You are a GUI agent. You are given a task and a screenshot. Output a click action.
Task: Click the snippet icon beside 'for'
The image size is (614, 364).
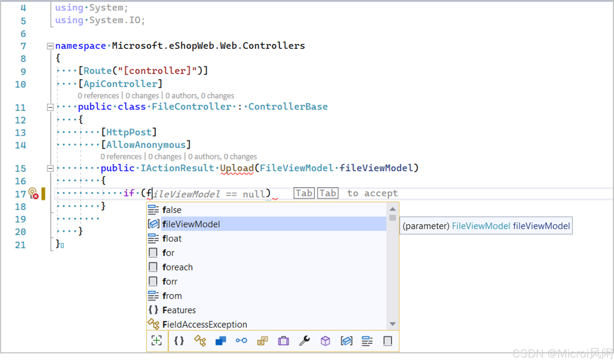153,253
